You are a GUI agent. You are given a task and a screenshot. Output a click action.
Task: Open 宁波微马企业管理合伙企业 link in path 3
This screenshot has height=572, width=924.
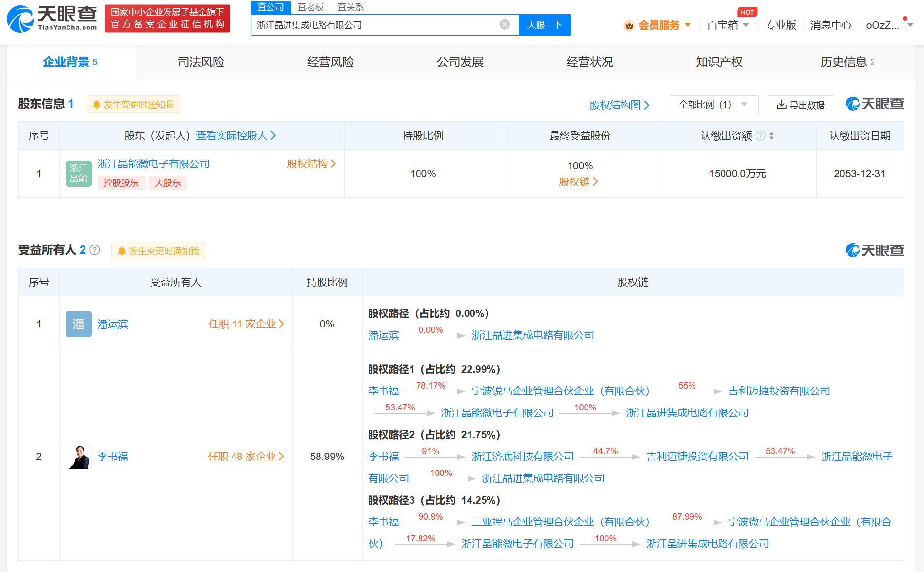[x=809, y=522]
